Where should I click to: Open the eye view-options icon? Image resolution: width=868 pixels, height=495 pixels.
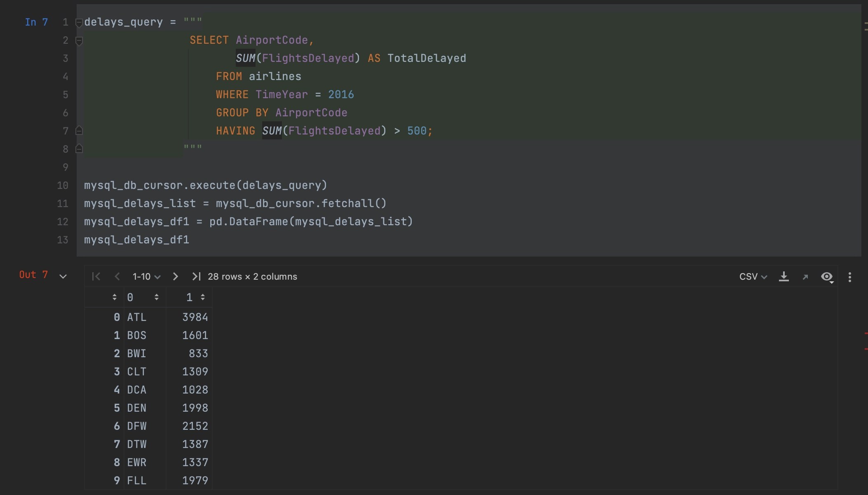[827, 276]
